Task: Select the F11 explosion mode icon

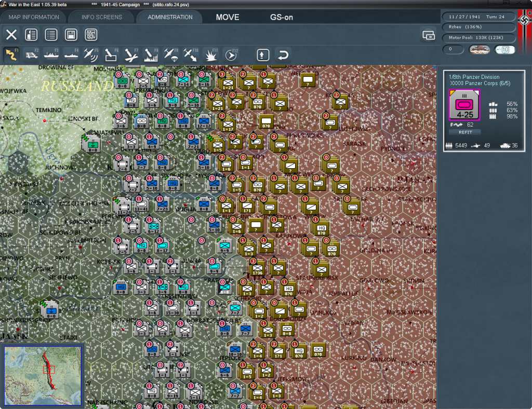Action: tap(211, 54)
